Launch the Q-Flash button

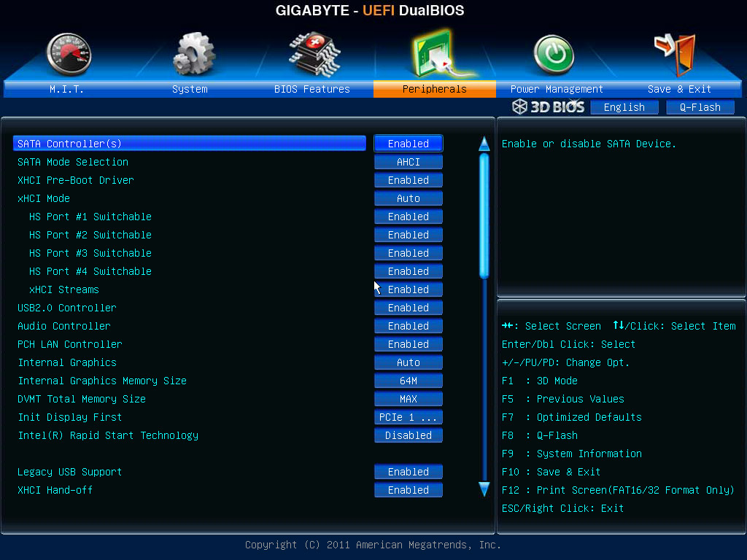(700, 107)
